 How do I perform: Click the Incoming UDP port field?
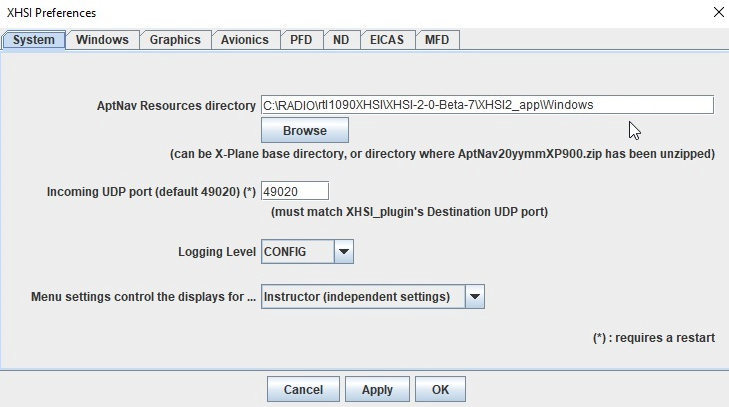tap(295, 191)
